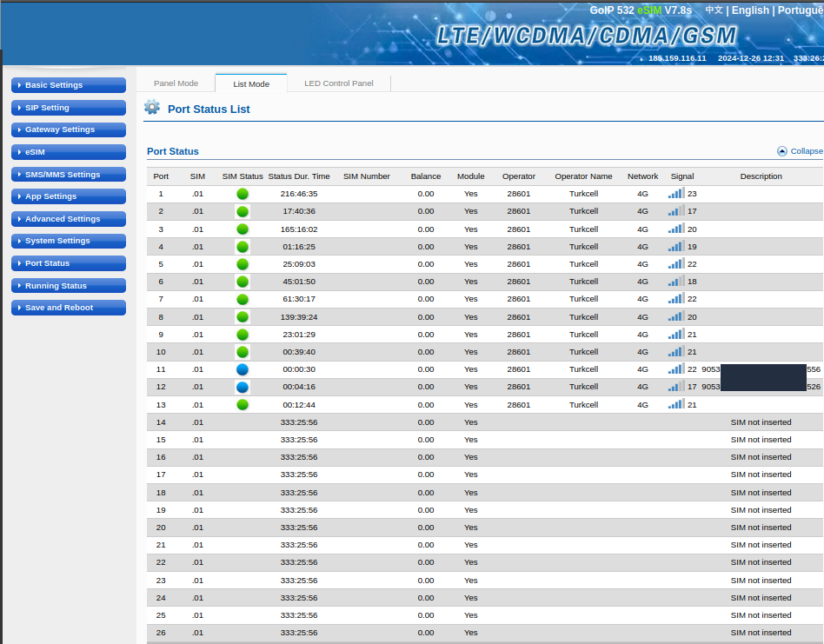Expand System Settings menu

69,241
